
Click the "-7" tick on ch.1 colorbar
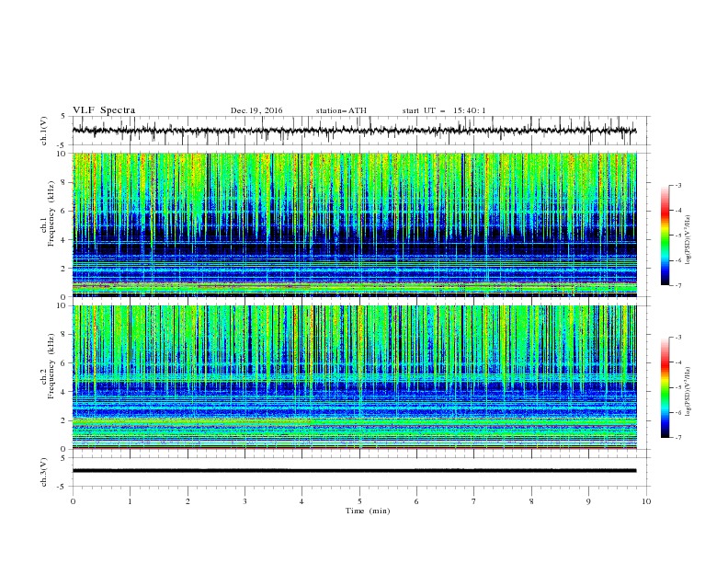(x=678, y=285)
